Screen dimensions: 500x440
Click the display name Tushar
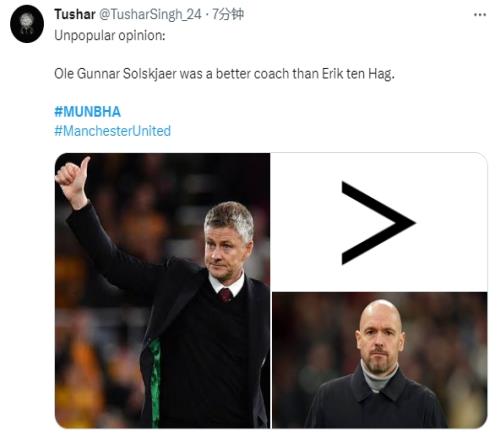[x=75, y=14]
